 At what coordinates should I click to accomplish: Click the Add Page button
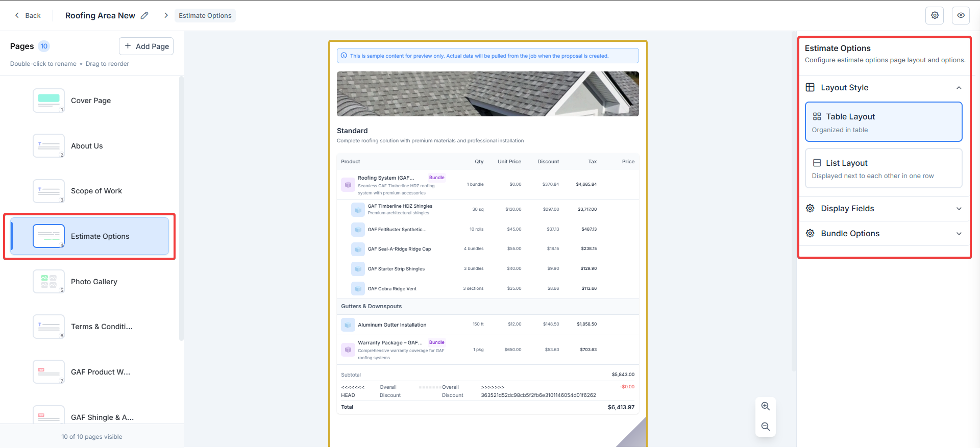pyautogui.click(x=146, y=46)
